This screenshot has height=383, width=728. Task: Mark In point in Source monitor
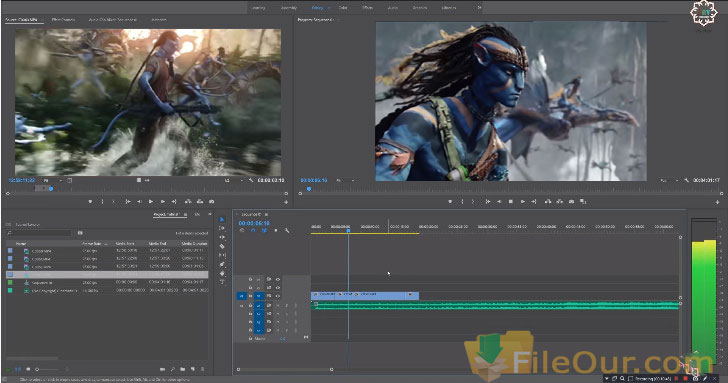pyautogui.click(x=102, y=201)
